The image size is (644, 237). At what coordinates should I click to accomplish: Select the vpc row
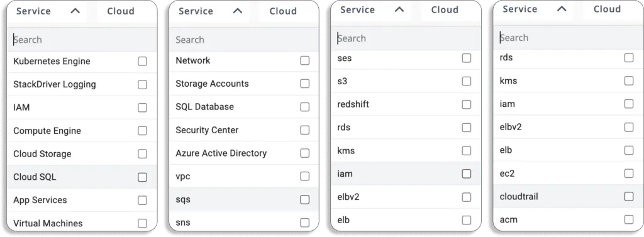[244, 176]
